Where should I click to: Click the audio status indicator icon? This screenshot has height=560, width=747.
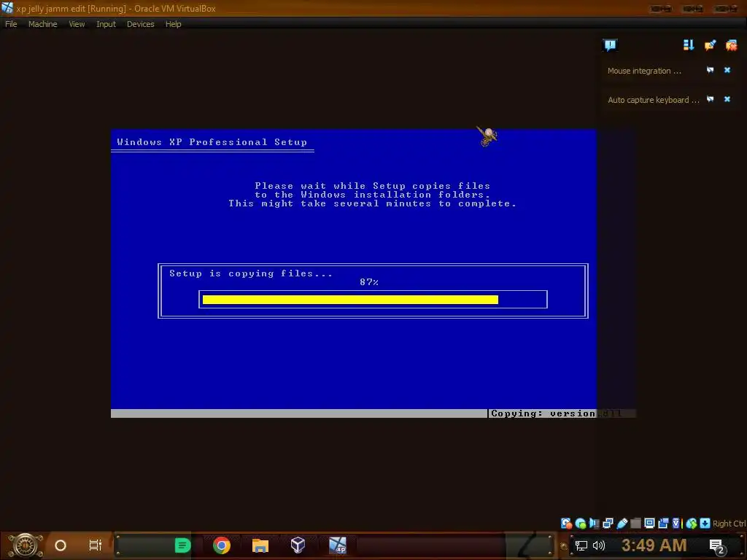pos(594,524)
